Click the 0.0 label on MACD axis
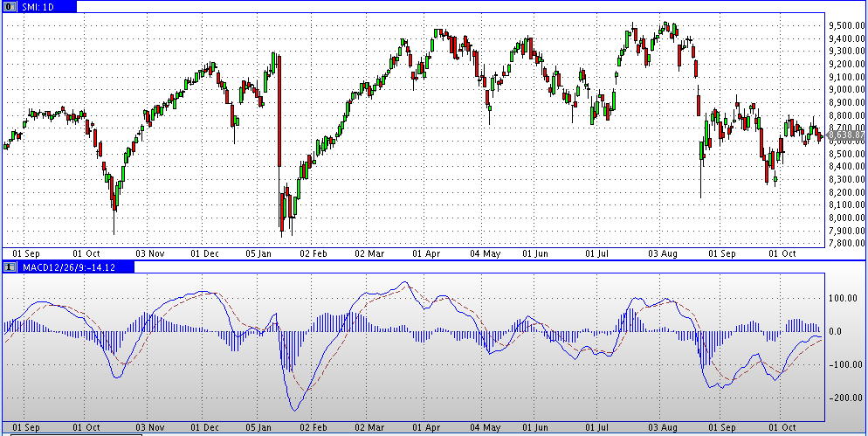 click(x=835, y=331)
